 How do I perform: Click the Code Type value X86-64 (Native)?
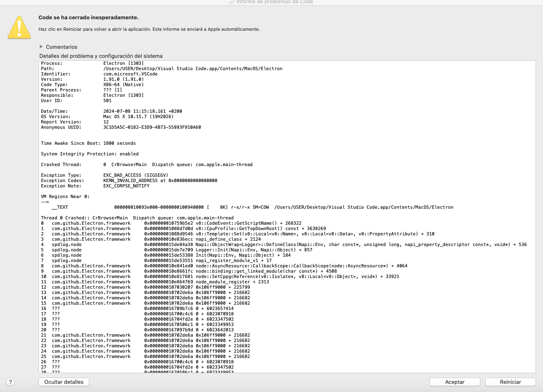point(123,84)
